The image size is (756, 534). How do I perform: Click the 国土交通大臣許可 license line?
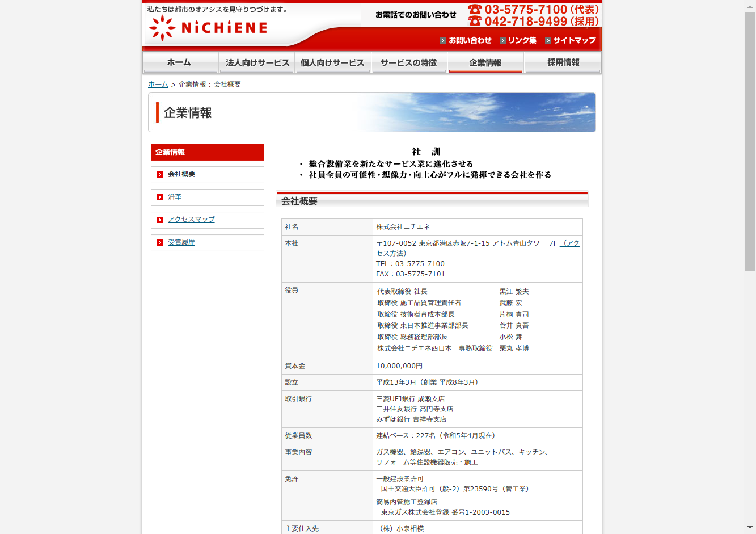point(455,489)
